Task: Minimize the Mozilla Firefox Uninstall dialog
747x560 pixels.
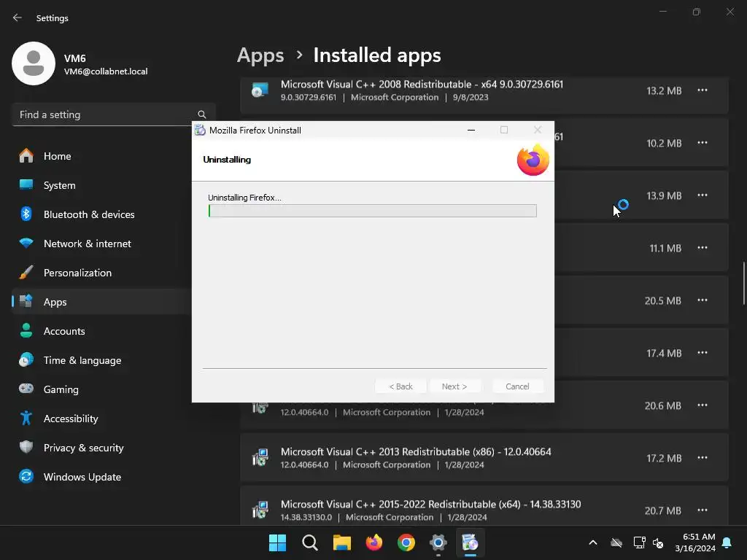Action: (x=471, y=130)
